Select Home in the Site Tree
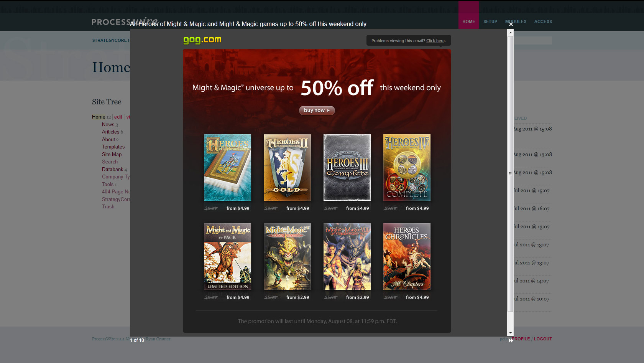Image resolution: width=644 pixels, height=363 pixels. point(99,117)
